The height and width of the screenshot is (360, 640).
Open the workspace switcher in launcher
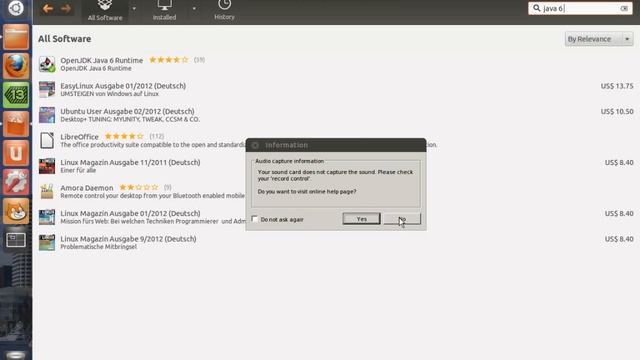point(16,240)
